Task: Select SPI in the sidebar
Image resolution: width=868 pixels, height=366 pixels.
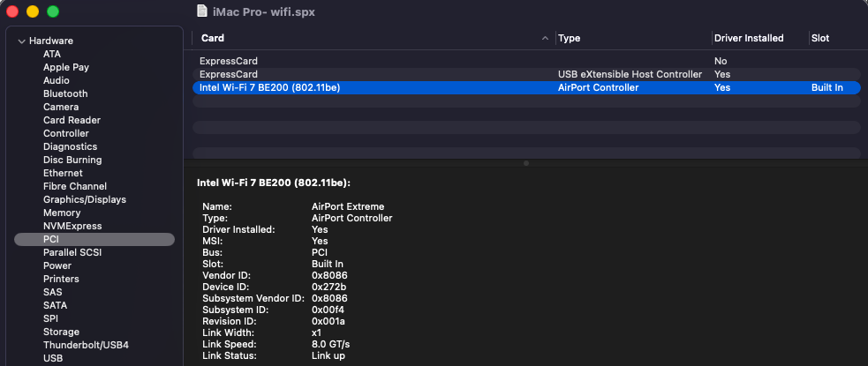Action: (50, 319)
